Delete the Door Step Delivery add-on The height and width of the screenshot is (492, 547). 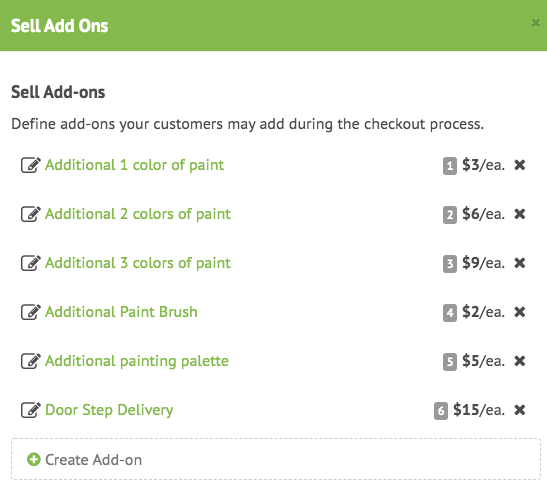pyautogui.click(x=520, y=410)
